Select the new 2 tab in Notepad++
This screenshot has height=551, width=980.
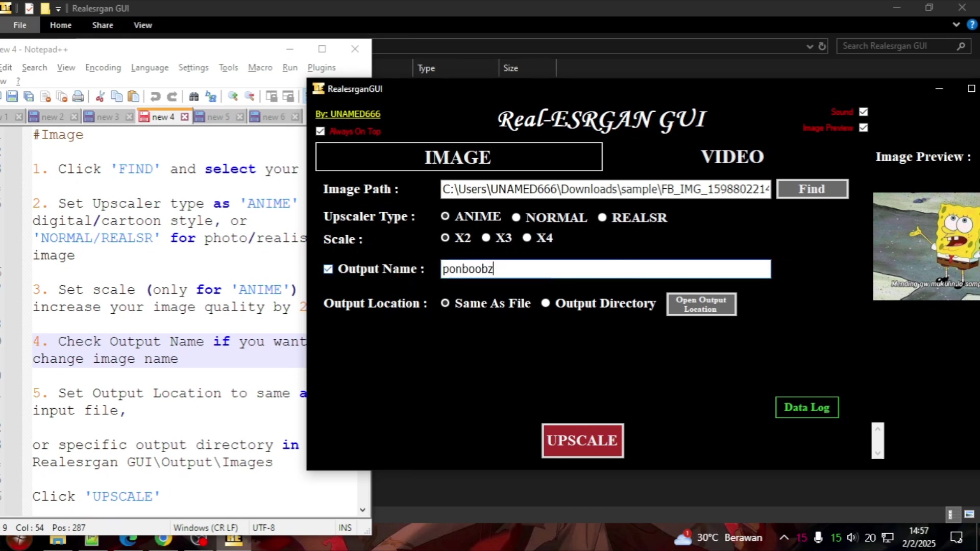click(x=52, y=116)
